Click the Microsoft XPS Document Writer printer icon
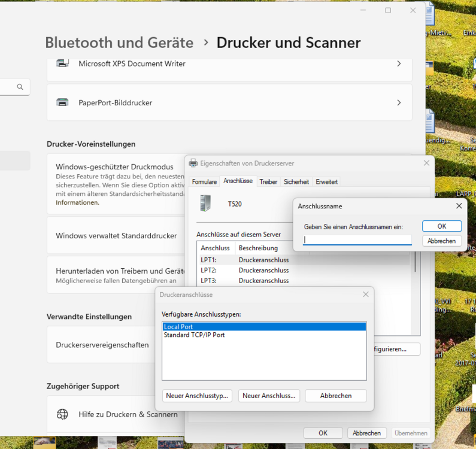 (62, 63)
